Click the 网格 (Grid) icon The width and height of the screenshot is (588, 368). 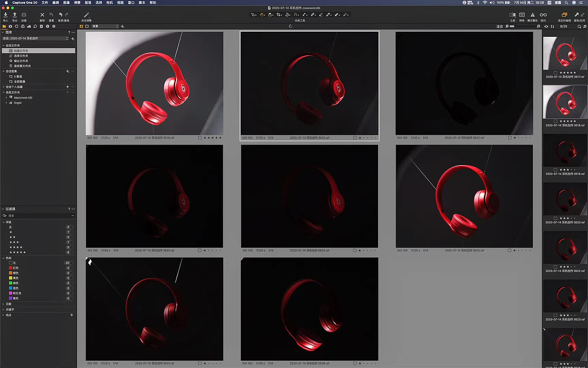coord(522,15)
